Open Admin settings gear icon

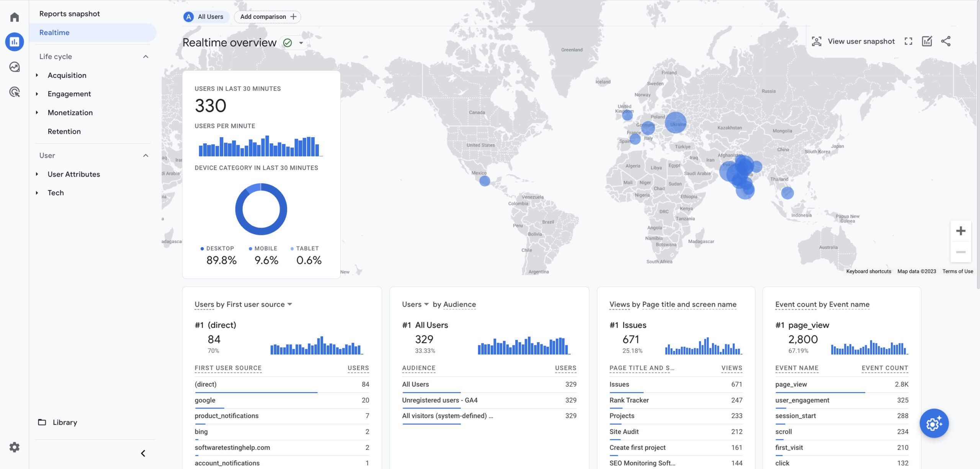pos(15,447)
